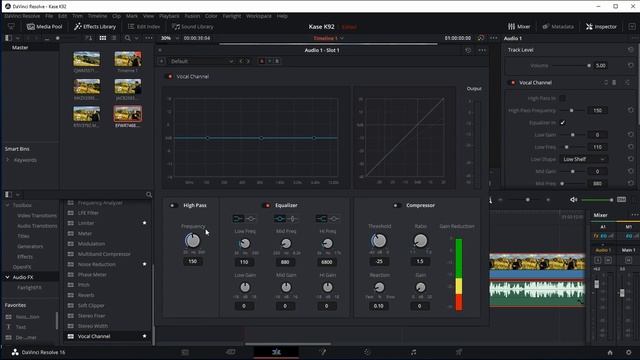Open the Deliver page rocket icon
Screen dimensions: 640x360
pos(459,352)
